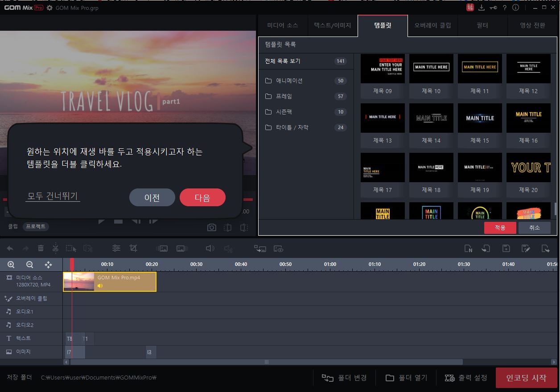Click the open project icon
Image resolution: width=560 pixels, height=392 pixels.
click(x=486, y=249)
